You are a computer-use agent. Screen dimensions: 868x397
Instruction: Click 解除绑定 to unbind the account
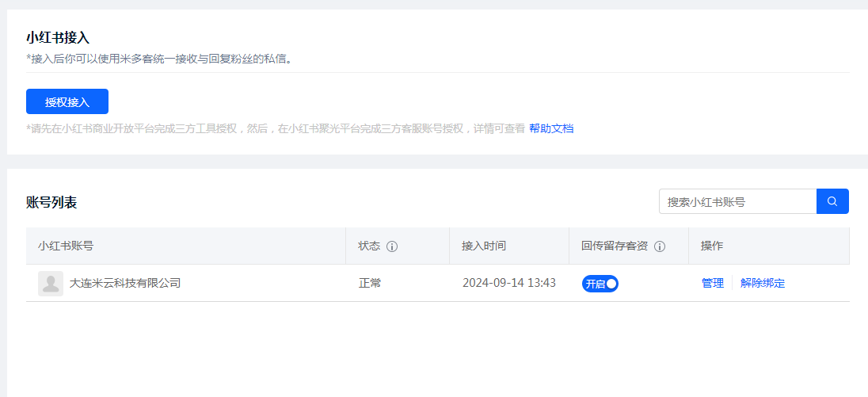click(x=763, y=283)
